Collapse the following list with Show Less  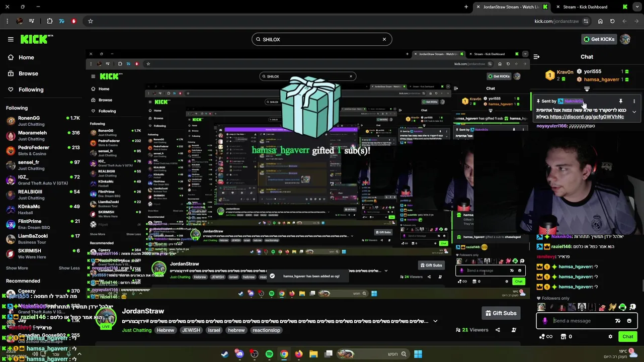coord(69,268)
